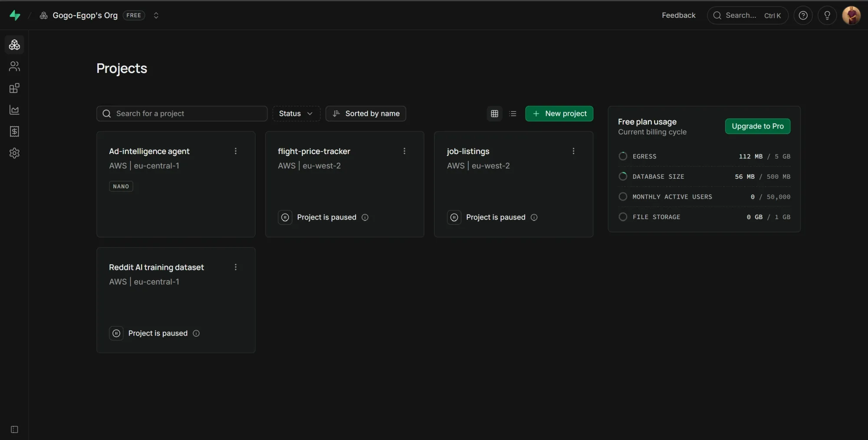Open job-listings options menu
The image size is (868, 440).
(573, 151)
